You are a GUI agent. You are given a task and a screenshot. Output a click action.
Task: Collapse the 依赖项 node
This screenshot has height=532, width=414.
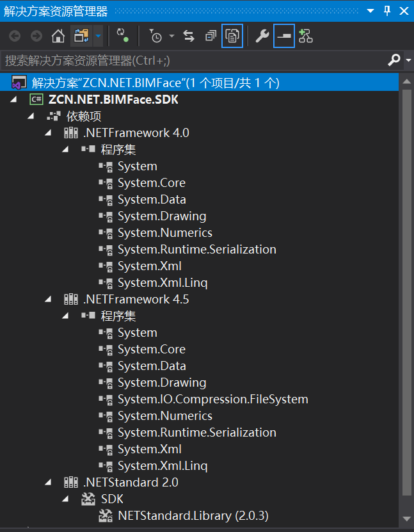point(31,116)
